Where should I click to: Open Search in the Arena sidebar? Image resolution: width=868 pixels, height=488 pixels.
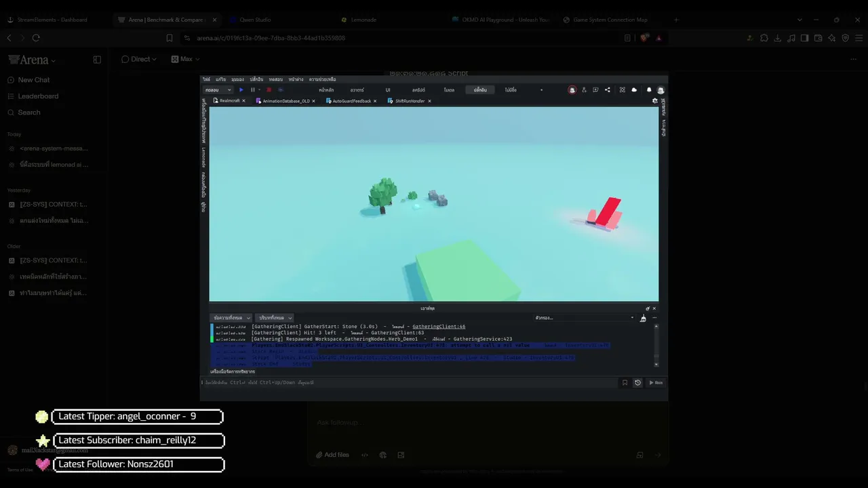coord(24,113)
